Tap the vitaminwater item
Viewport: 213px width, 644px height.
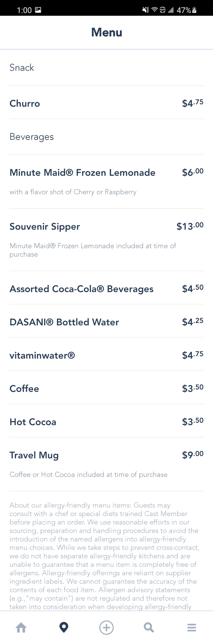pyautogui.click(x=42, y=355)
